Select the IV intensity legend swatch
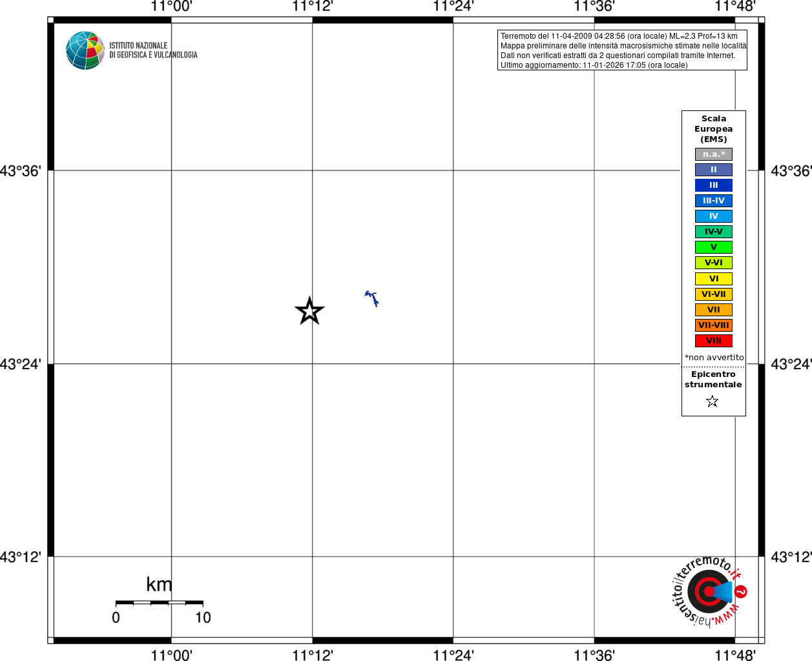The height and width of the screenshot is (661, 812). (714, 216)
